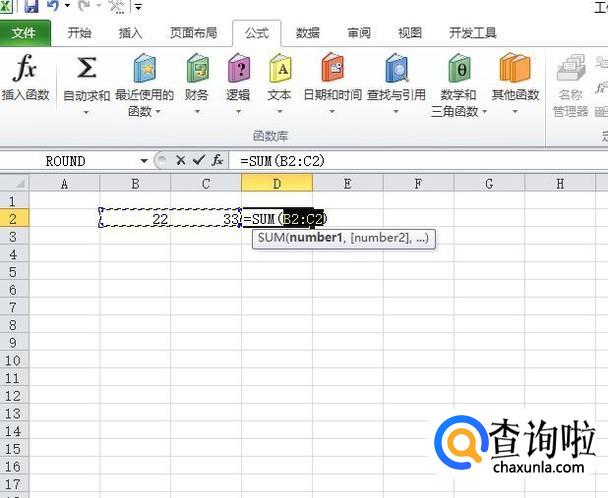Open the Logical (逻辑) functions icon
Screen dimensions: 608x498
click(x=238, y=68)
